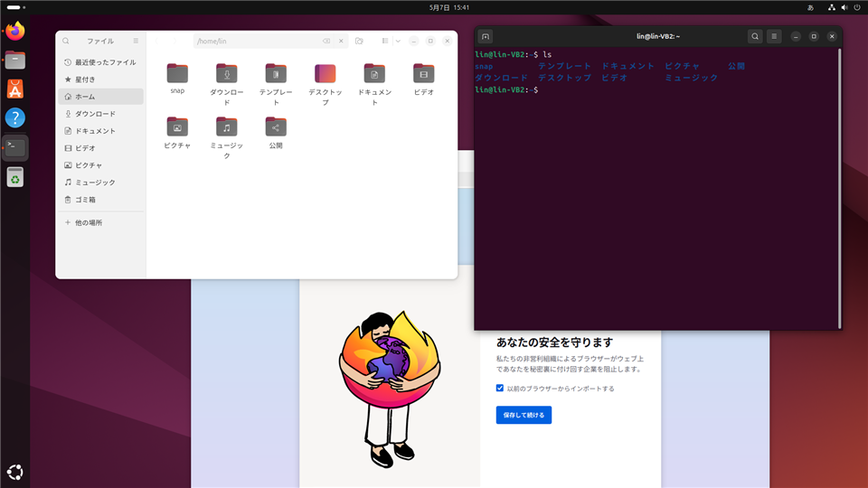
Task: Click the 保存して続ける button in Firefox
Action: point(524,415)
